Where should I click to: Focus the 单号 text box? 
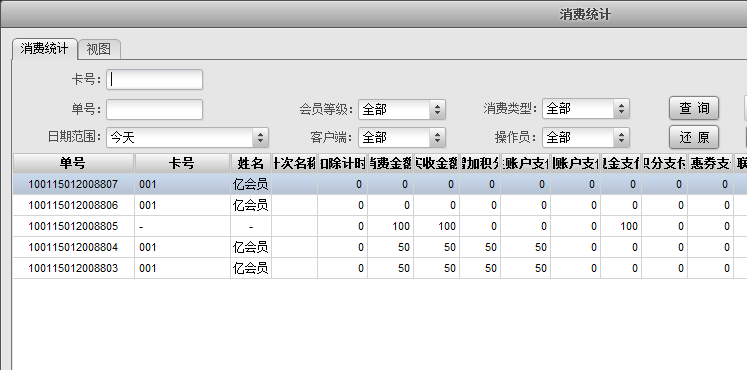coord(154,109)
